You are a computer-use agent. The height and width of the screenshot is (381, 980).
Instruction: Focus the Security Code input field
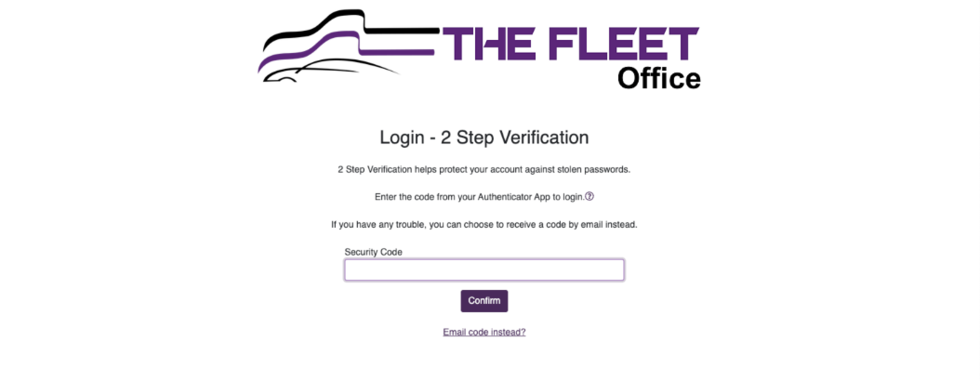483,269
